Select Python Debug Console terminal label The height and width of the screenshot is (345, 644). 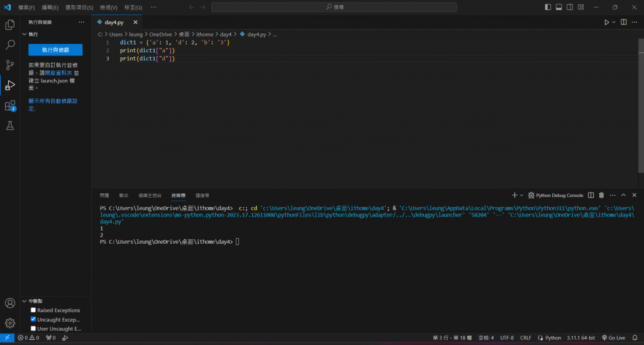point(555,195)
